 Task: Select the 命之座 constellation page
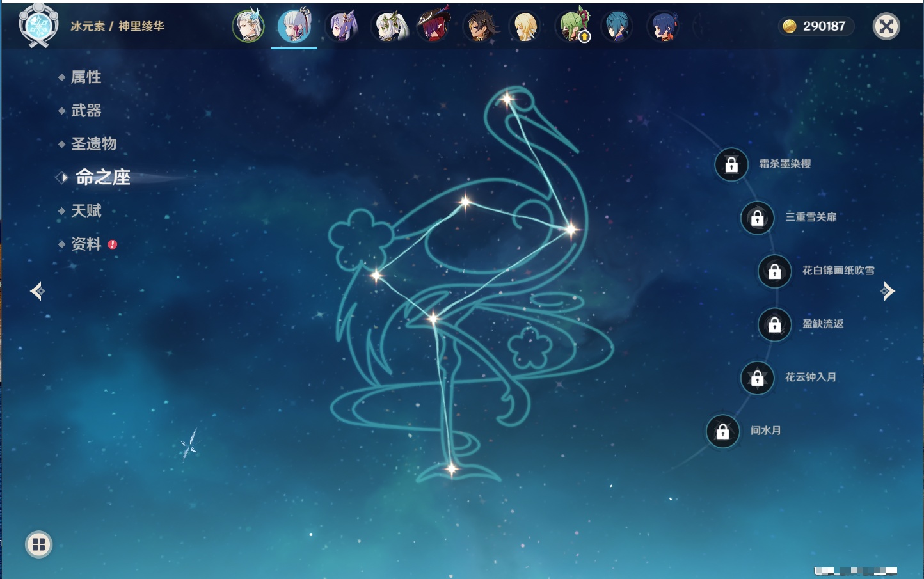[x=102, y=177]
